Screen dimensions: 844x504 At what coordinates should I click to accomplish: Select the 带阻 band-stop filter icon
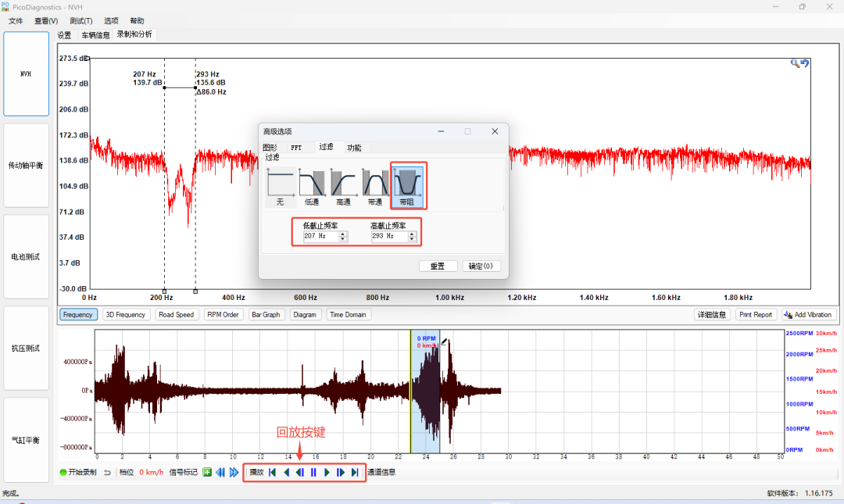pos(407,186)
